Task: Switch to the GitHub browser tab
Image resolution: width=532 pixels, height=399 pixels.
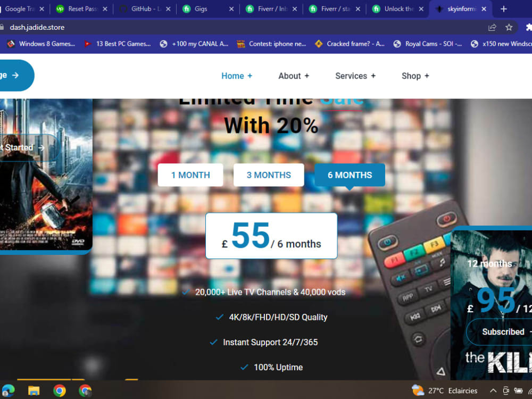Action: [x=145, y=9]
